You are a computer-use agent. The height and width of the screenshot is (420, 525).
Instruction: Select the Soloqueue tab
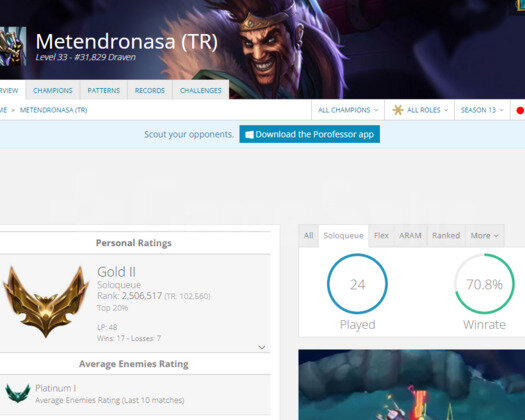(x=344, y=235)
